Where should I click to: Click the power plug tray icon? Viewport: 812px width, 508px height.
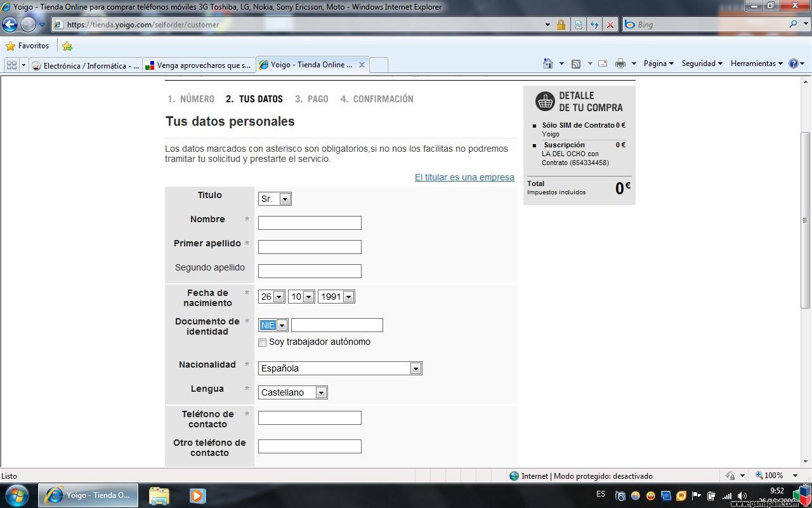(712, 496)
